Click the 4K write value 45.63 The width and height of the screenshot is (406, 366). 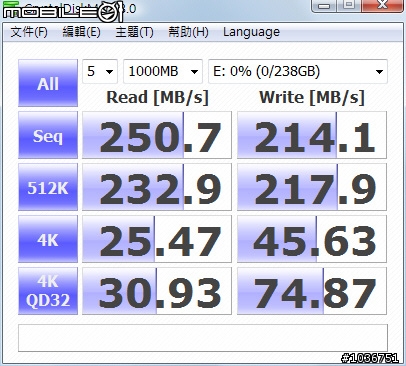(x=312, y=239)
